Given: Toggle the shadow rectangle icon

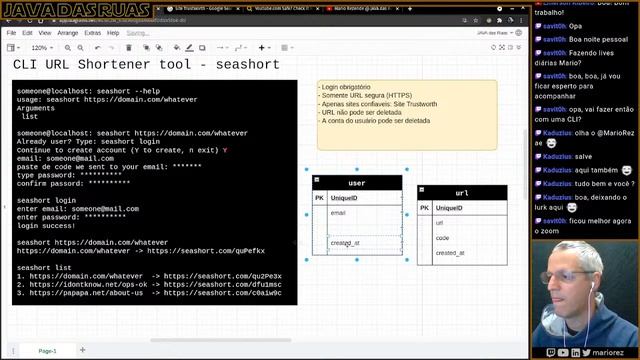Looking at the screenshot, I should (202, 48).
